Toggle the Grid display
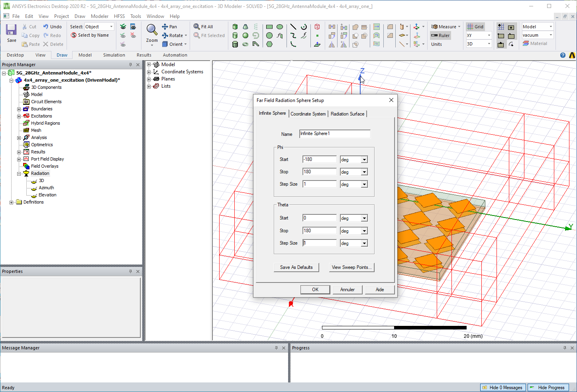 pyautogui.click(x=475, y=27)
